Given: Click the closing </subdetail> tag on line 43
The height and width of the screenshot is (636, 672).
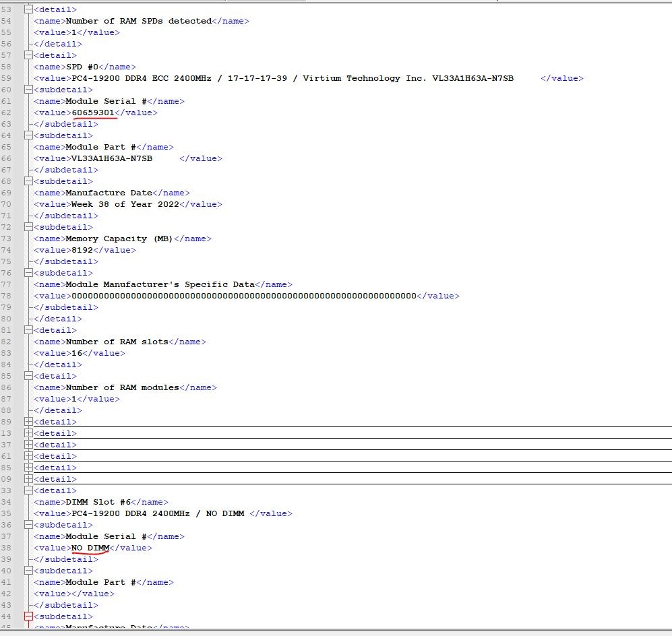Looking at the screenshot, I should tap(66, 605).
